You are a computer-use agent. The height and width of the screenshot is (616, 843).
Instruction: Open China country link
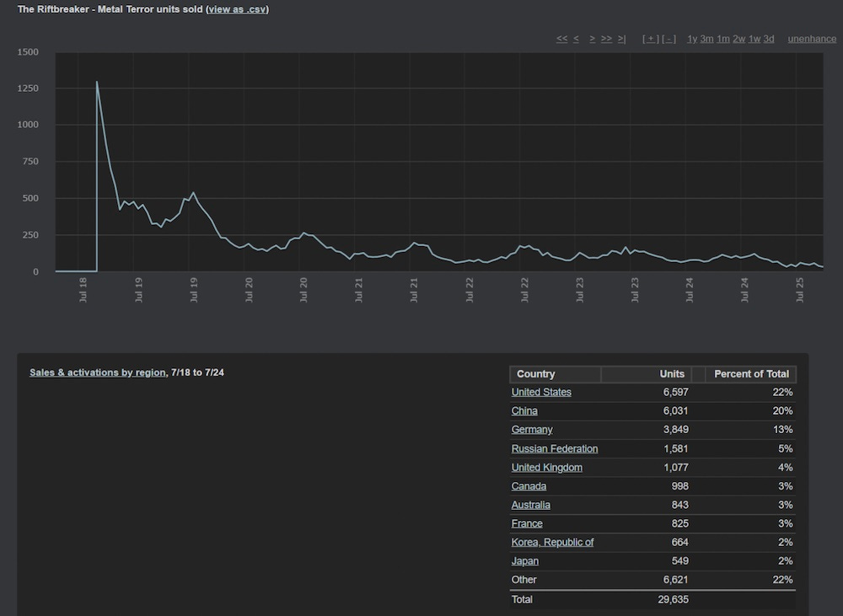click(524, 410)
